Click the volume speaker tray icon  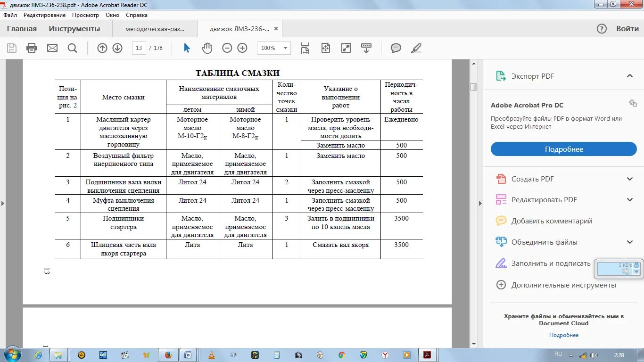594,355
